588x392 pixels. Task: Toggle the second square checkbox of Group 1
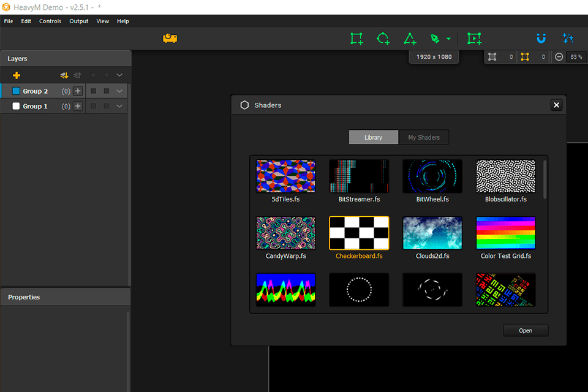106,106
